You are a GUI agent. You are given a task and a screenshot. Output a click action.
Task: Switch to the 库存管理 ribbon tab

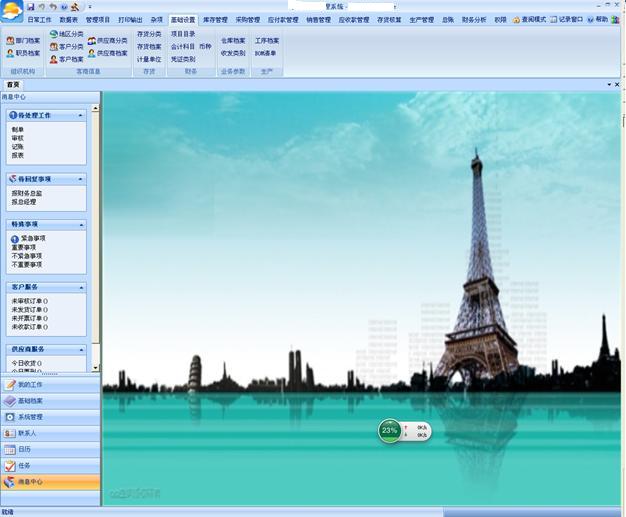[215, 20]
